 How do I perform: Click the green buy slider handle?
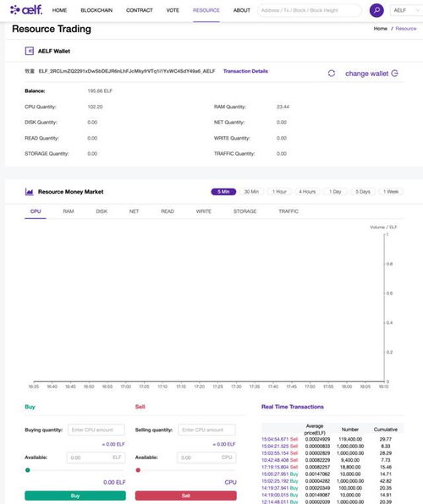click(28, 470)
